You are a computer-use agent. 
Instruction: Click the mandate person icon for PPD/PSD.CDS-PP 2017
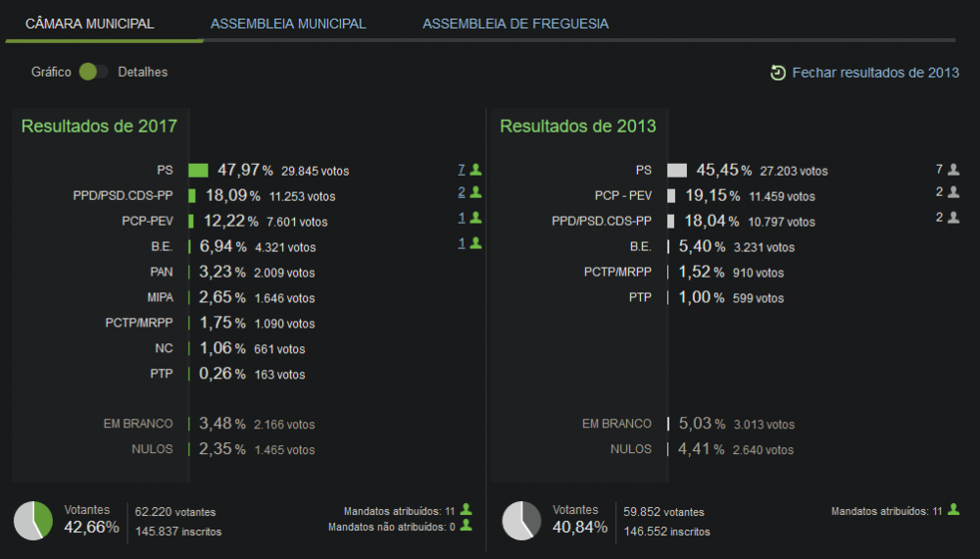[475, 192]
